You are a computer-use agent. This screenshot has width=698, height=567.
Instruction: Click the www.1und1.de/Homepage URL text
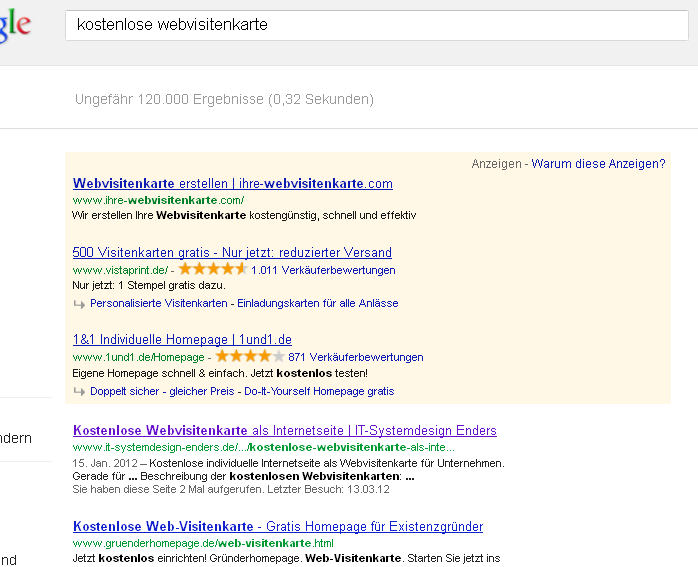(138, 358)
